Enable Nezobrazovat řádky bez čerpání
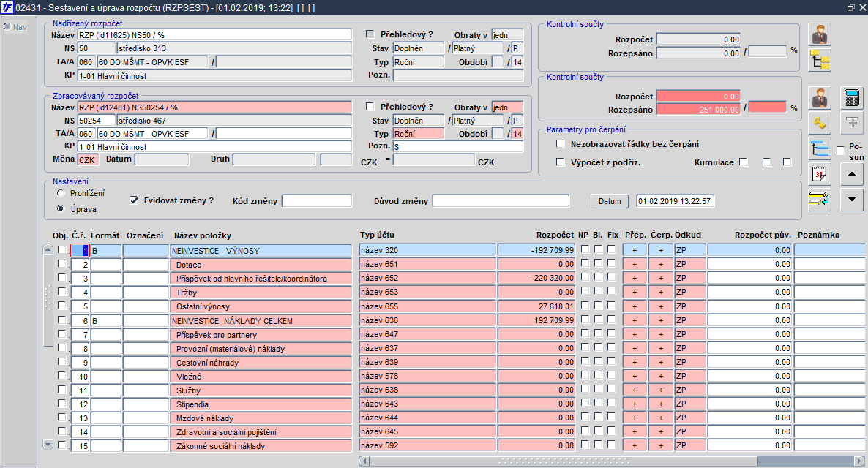 click(561, 144)
